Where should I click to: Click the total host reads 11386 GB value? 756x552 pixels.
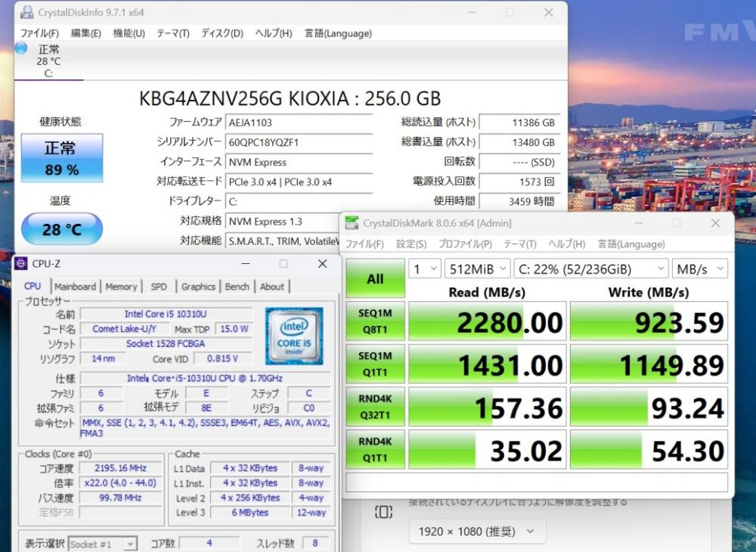coord(520,122)
